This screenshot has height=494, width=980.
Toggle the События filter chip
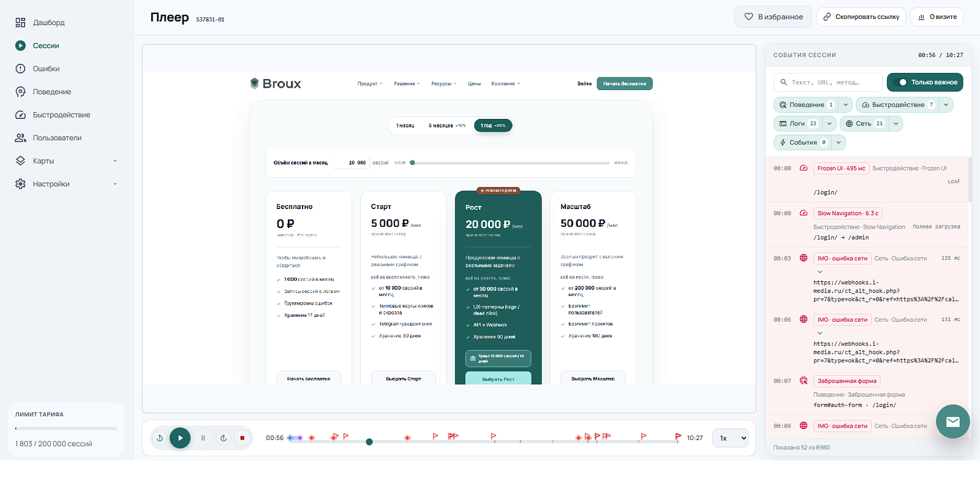(x=803, y=142)
